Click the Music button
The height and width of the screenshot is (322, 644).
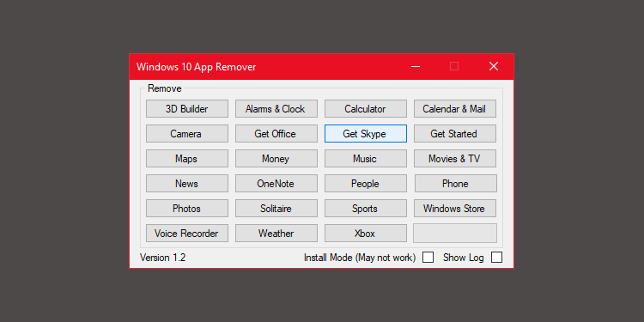[x=366, y=159]
